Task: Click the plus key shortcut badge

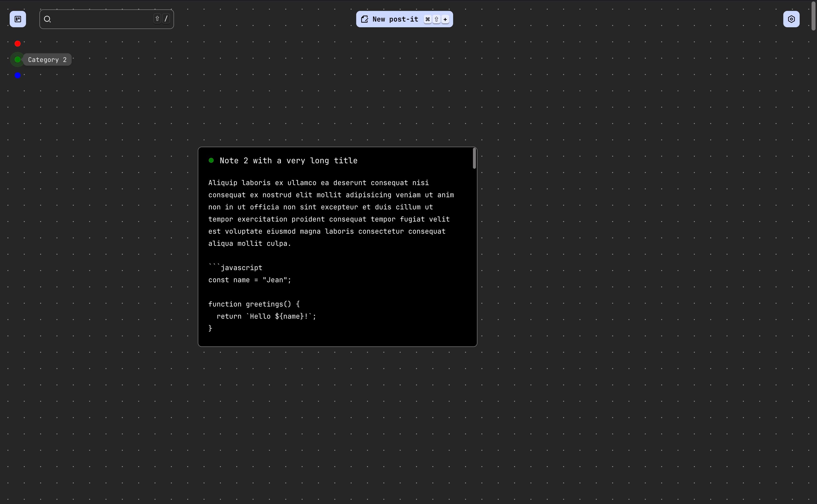Action: pos(445,19)
